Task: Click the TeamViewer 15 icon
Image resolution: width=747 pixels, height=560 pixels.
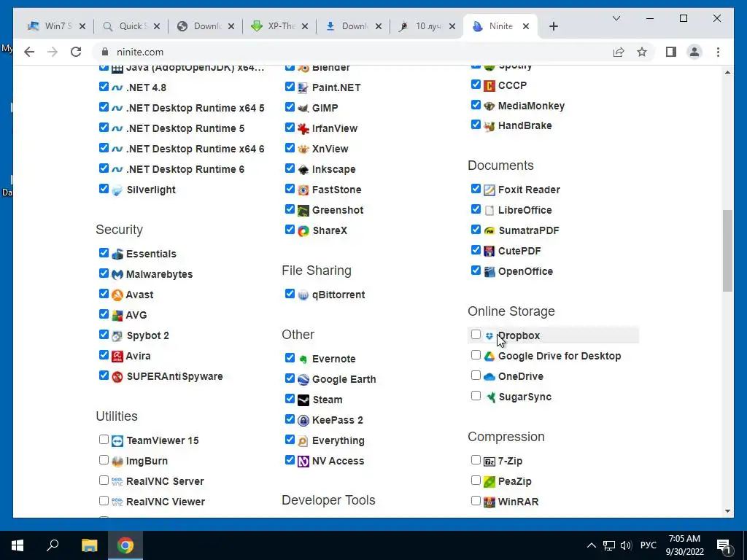Action: (117, 441)
